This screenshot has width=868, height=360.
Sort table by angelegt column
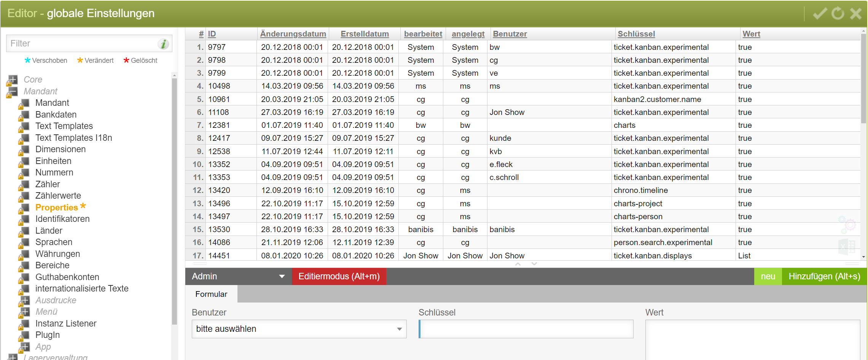coord(468,34)
